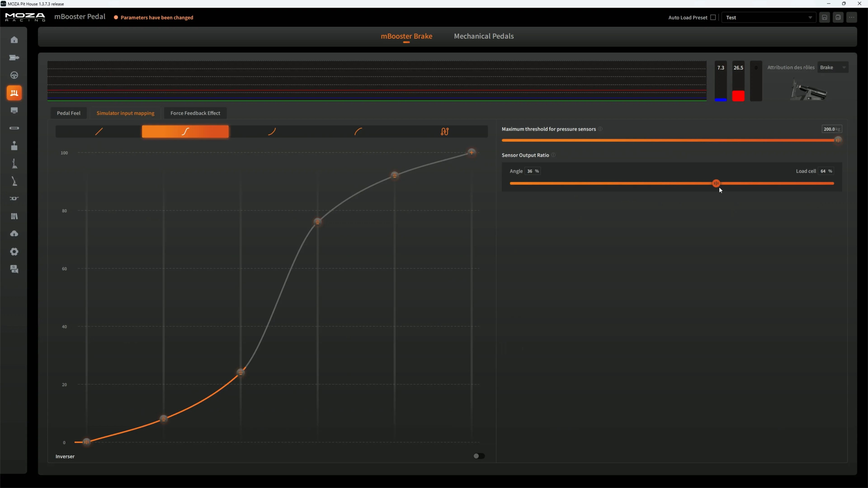Viewport: 868px width, 488px height.
Task: Open the Test preset dropdown
Action: (x=769, y=18)
